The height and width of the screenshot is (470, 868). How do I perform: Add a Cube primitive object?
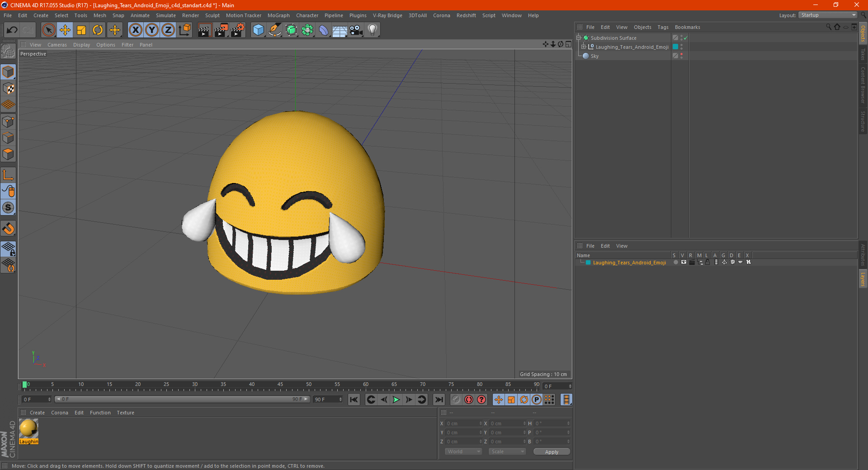[x=258, y=30]
